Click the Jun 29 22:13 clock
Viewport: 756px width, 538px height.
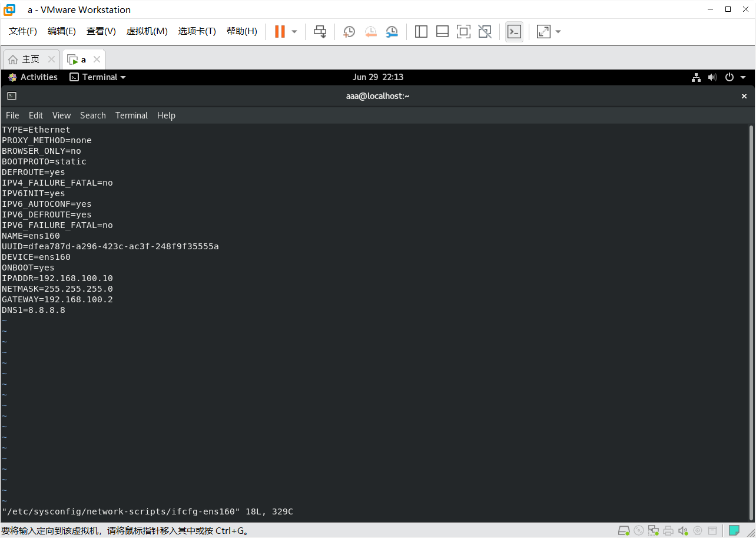coord(378,77)
